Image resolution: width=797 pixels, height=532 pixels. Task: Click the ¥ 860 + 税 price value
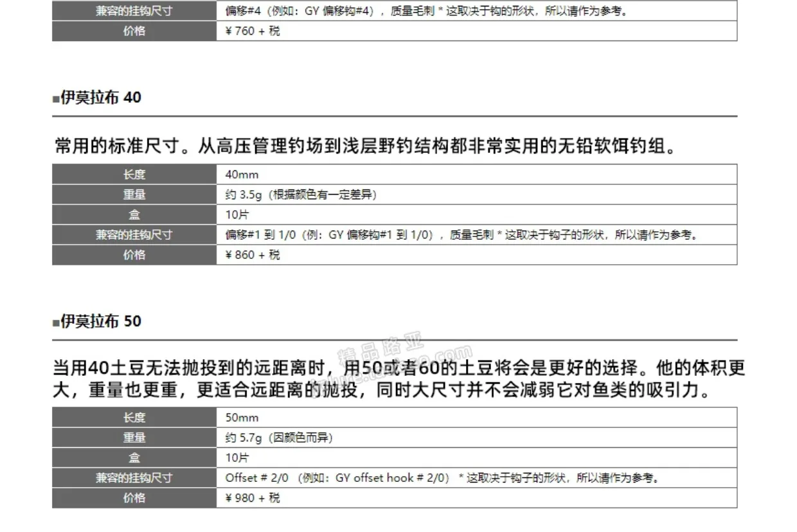point(253,255)
